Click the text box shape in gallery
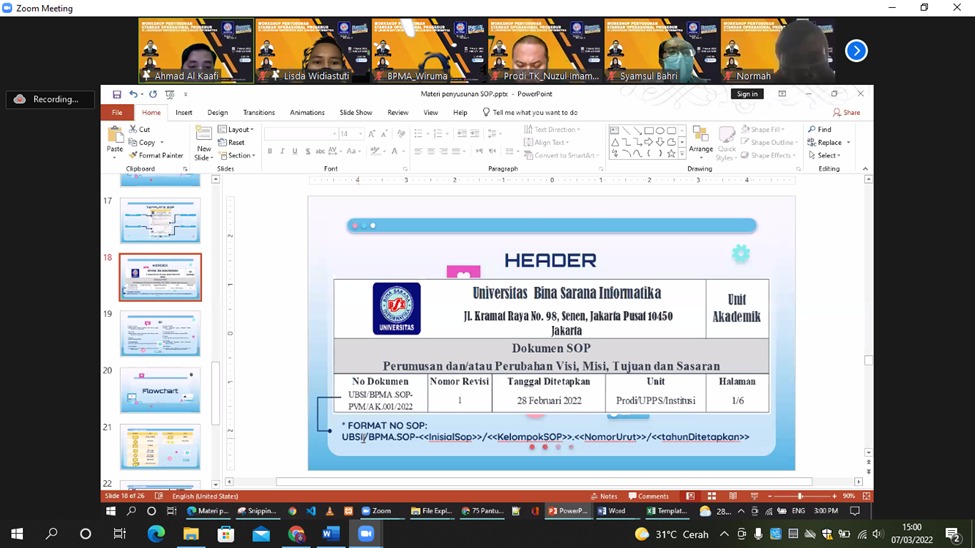 [615, 131]
